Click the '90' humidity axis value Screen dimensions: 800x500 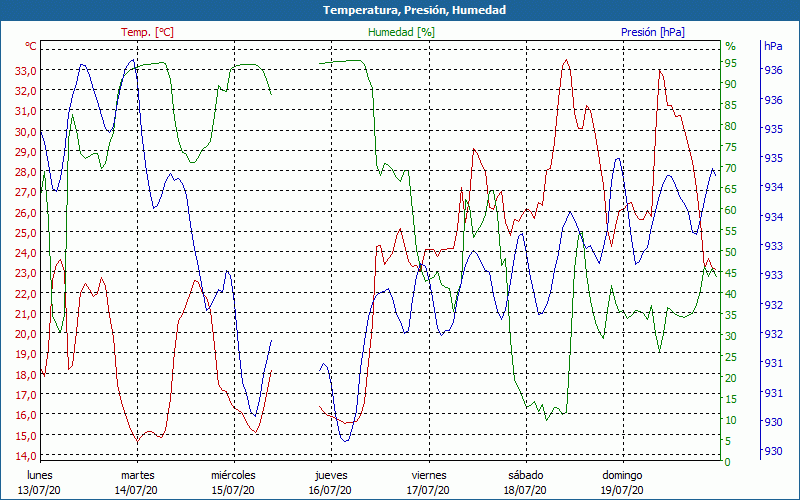[731, 84]
